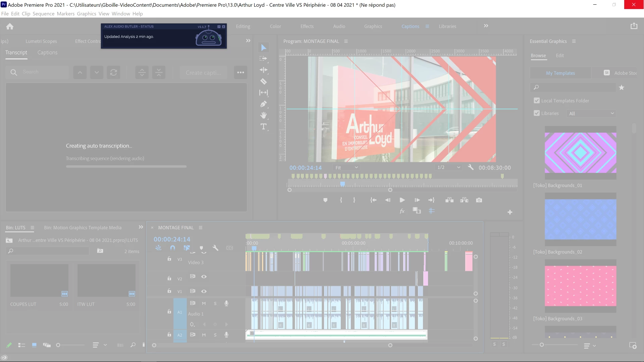Open the Sequence menu
This screenshot has width=644, height=362.
click(43, 14)
